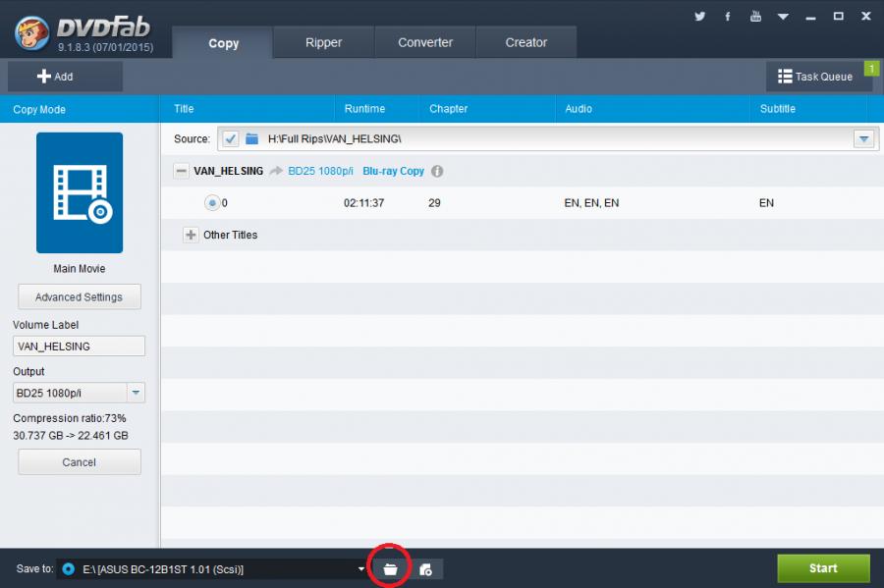The height and width of the screenshot is (588, 884).
Task: Open DVDFab Twitter page icon
Action: (x=699, y=17)
